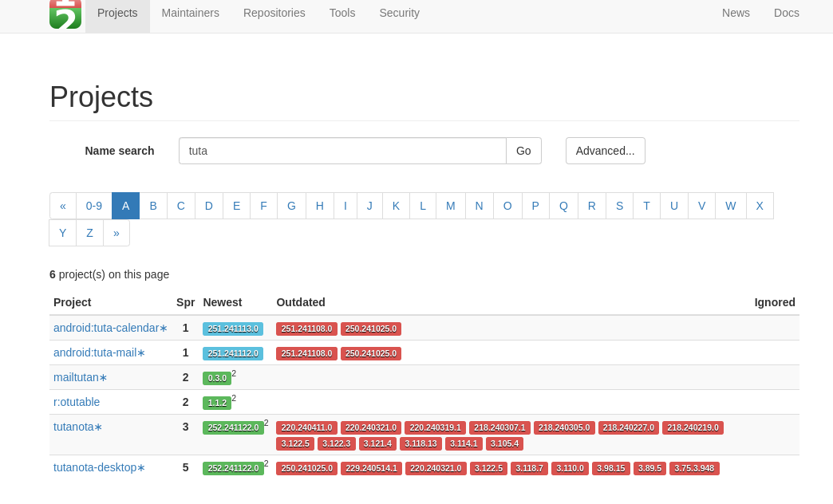
Task: Click the Name search input field
Action: coord(342,151)
